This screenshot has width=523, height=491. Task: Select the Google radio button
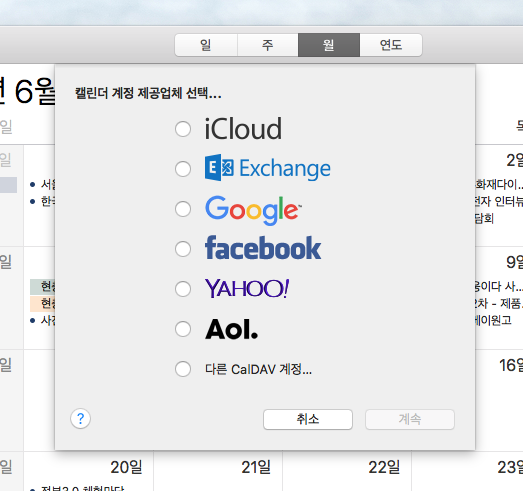click(183, 209)
